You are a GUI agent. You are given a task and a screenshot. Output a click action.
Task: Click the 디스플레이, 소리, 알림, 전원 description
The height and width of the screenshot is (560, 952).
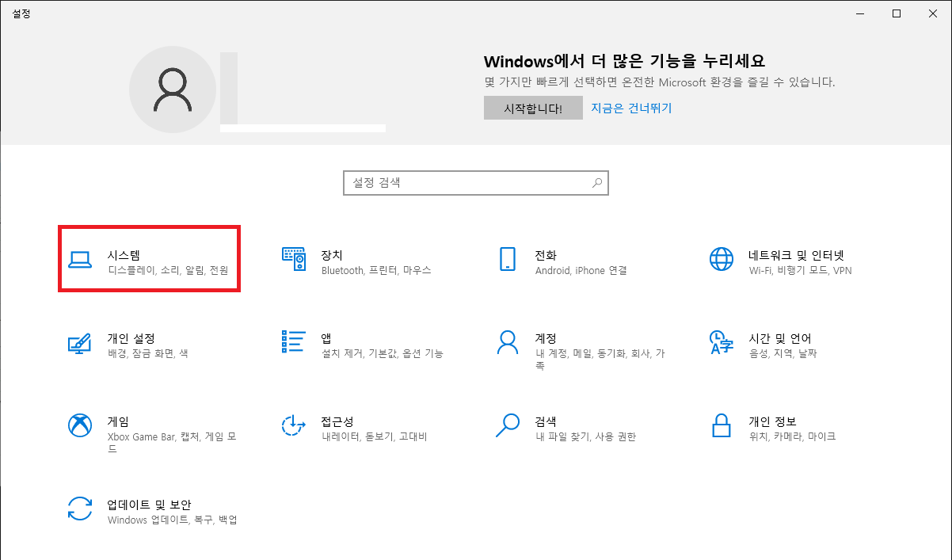pyautogui.click(x=168, y=271)
